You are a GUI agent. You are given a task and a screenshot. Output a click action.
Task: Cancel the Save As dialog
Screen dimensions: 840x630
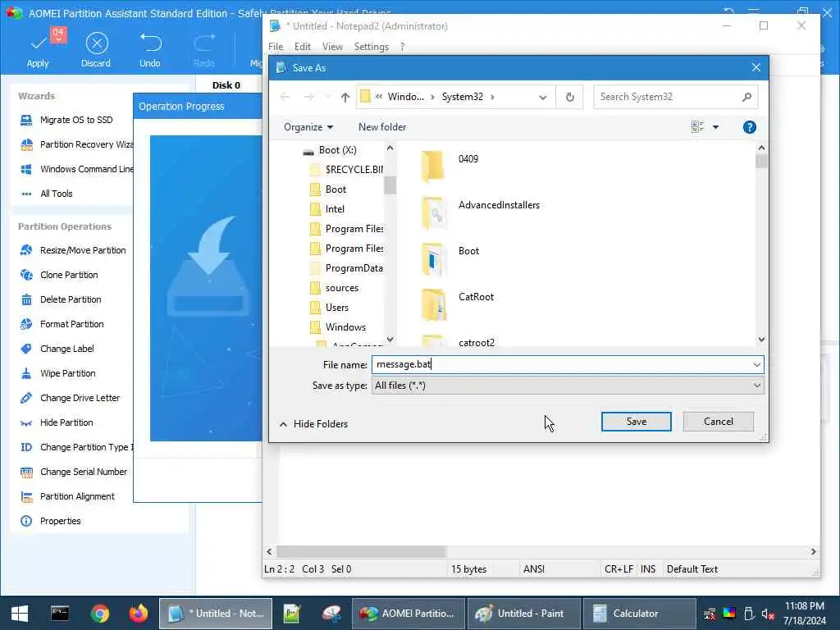pyautogui.click(x=718, y=422)
